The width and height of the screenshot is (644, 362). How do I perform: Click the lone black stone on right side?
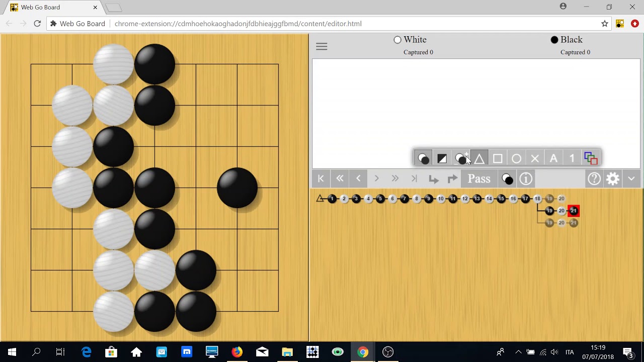pos(237,188)
